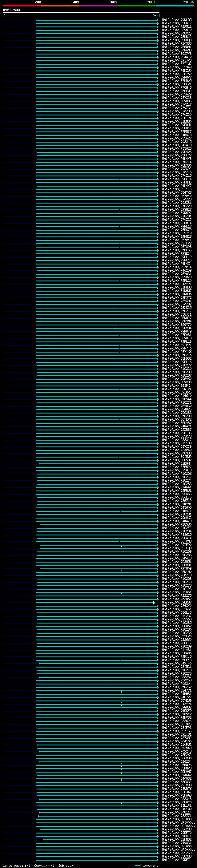Click the UniRef100_B3L347 hit label
197x868 pixels.
pyautogui.click(x=176, y=792)
